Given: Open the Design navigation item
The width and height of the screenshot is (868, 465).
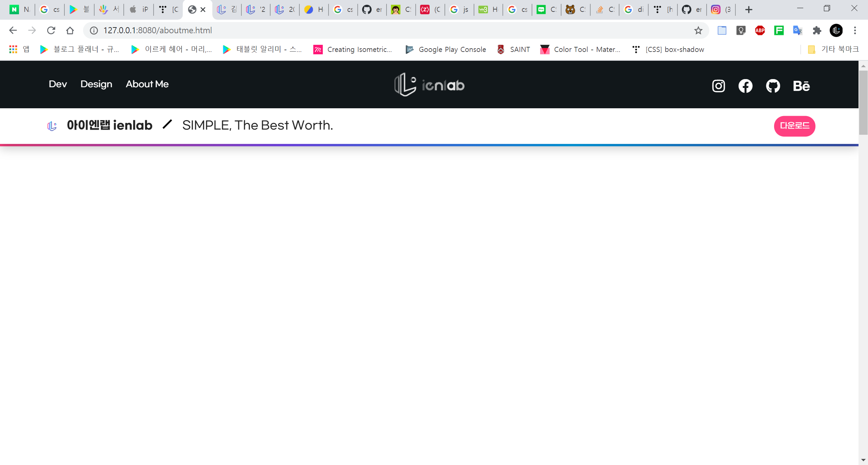Looking at the screenshot, I should [x=96, y=84].
